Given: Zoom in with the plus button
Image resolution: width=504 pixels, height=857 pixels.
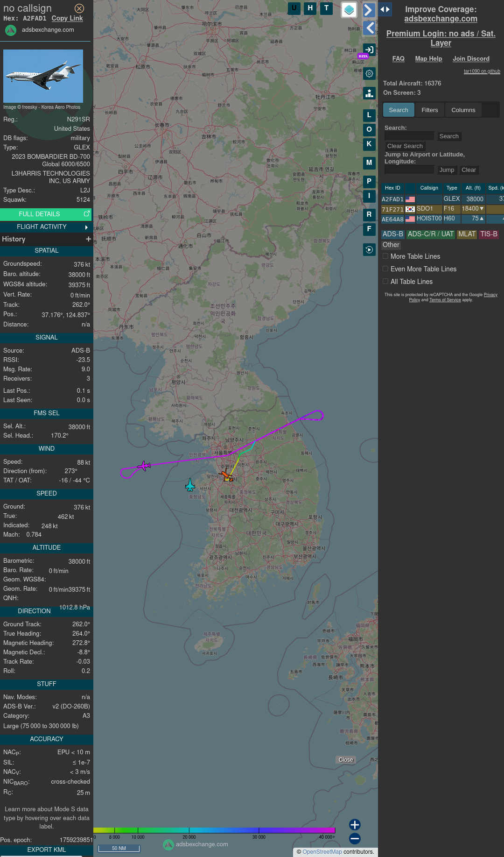Looking at the screenshot, I should (x=355, y=825).
